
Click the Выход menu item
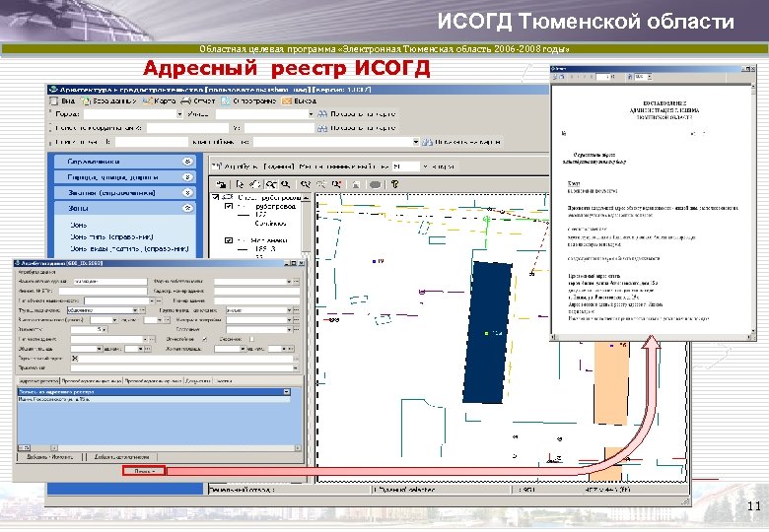300,100
